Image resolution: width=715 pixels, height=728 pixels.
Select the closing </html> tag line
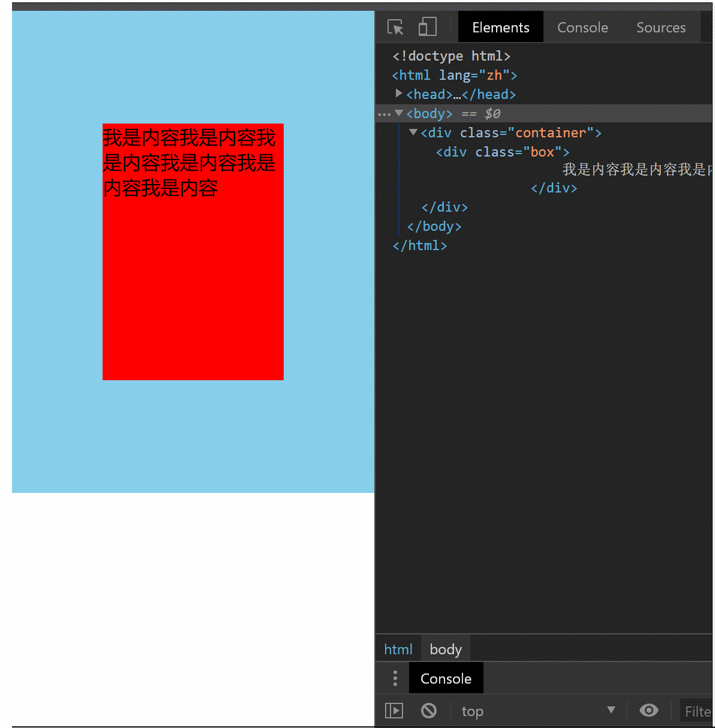420,245
